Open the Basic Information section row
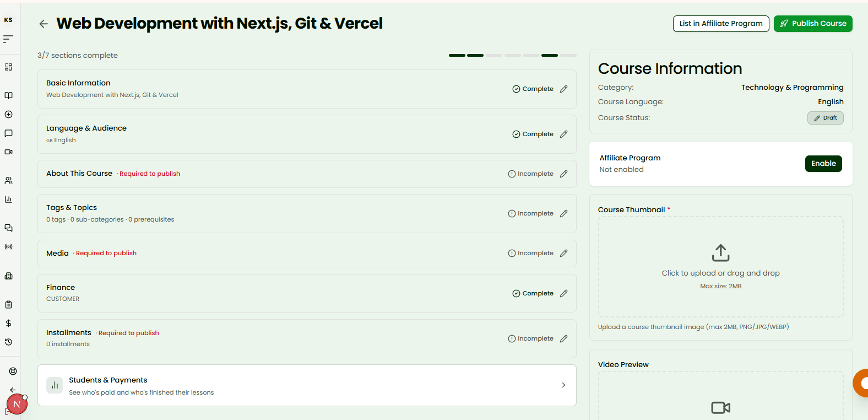 [307, 89]
